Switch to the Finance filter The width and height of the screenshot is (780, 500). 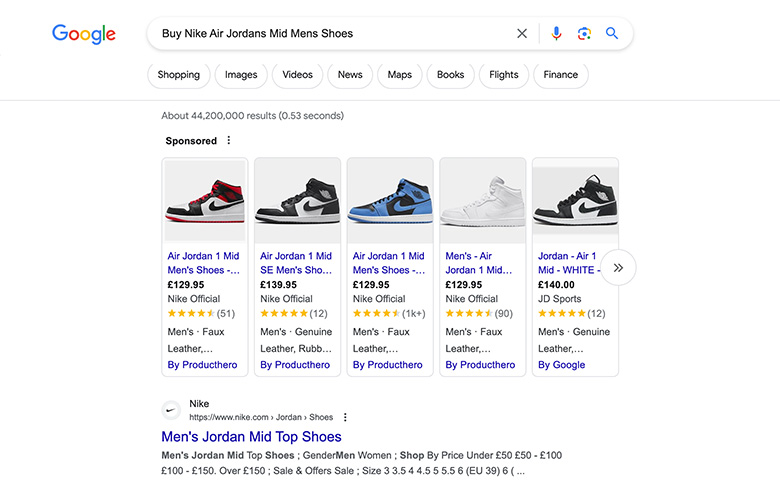click(x=561, y=75)
